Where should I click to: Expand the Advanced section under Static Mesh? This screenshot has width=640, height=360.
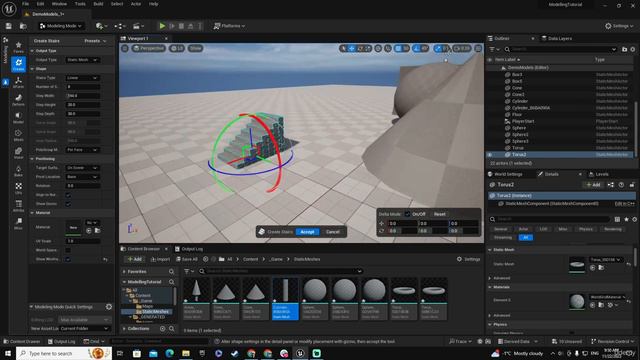(490, 278)
